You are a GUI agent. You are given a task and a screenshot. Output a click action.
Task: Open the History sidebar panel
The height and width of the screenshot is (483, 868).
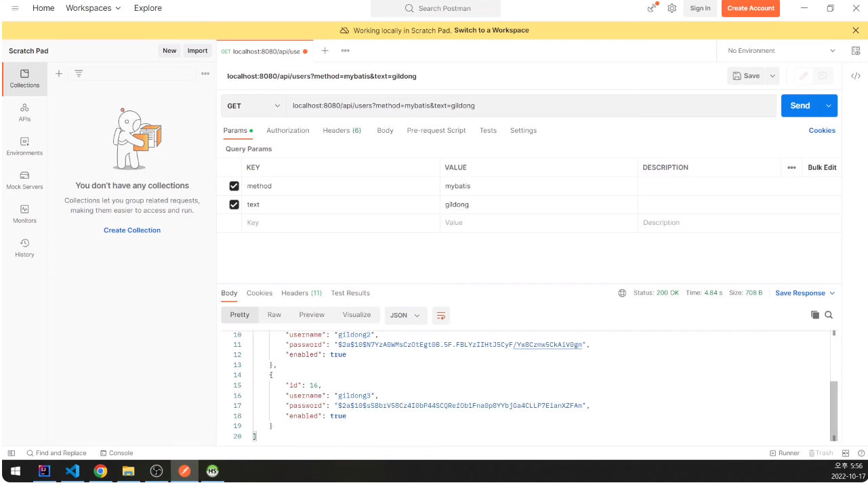[x=25, y=248]
